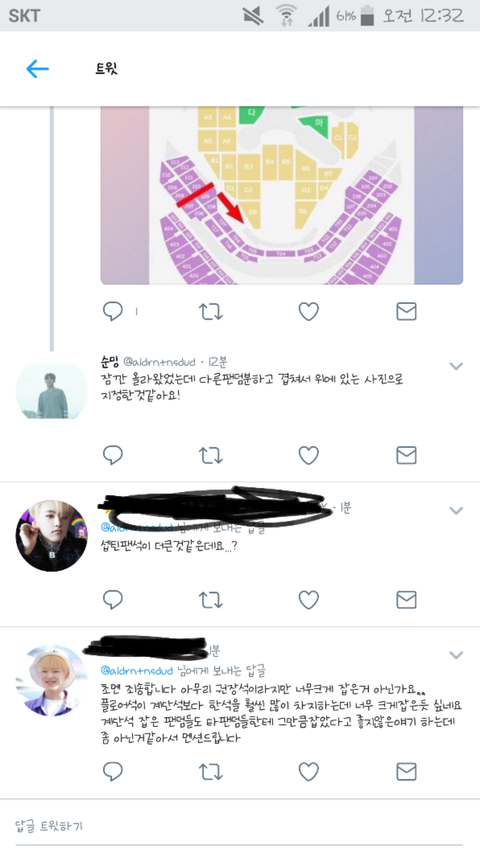Image resolution: width=480 pixels, height=853 pixels.
Task: Retweet the seating chart tweet
Action: (x=210, y=311)
